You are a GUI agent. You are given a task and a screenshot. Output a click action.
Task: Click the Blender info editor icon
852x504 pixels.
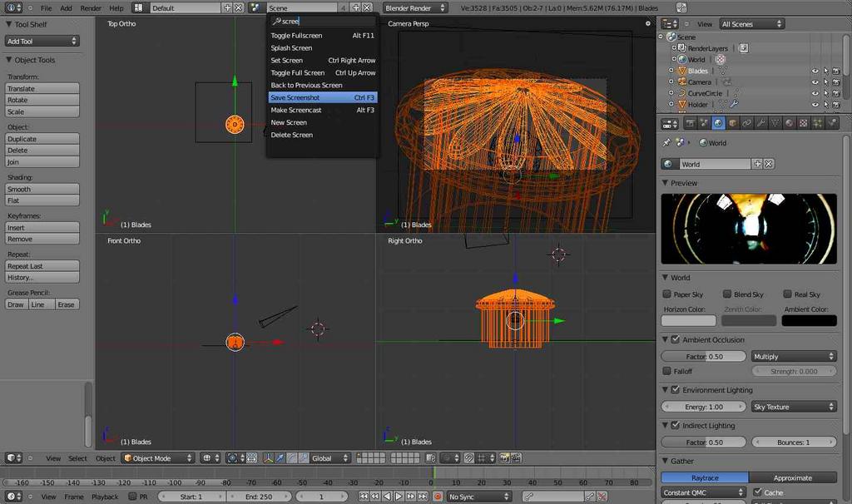point(13,7)
